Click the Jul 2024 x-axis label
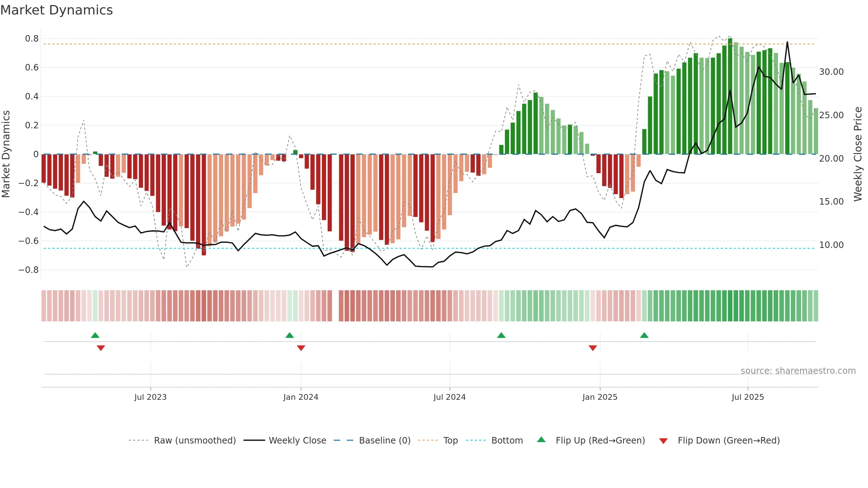Screen dimensions: 868x488 click(450, 397)
